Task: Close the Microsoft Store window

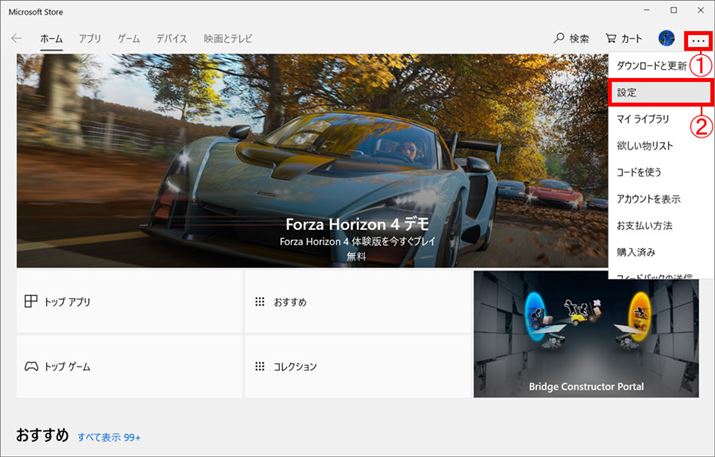Action: pos(701,10)
